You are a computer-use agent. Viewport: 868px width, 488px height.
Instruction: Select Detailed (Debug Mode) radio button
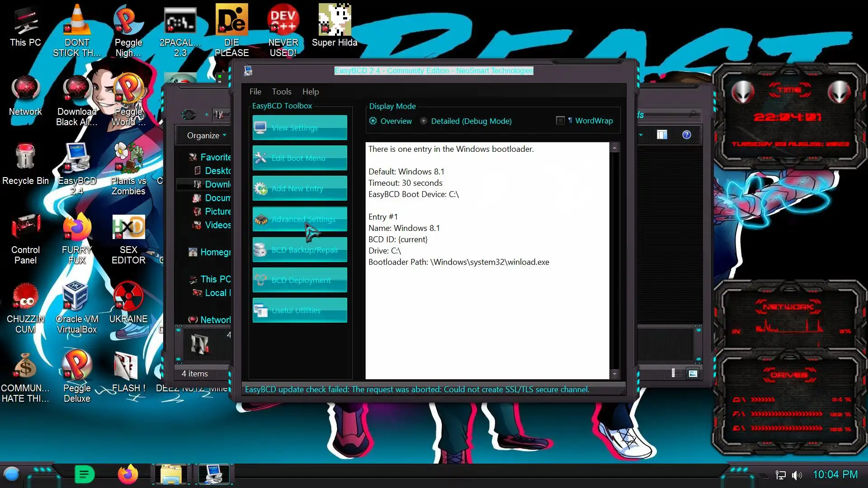click(x=424, y=121)
